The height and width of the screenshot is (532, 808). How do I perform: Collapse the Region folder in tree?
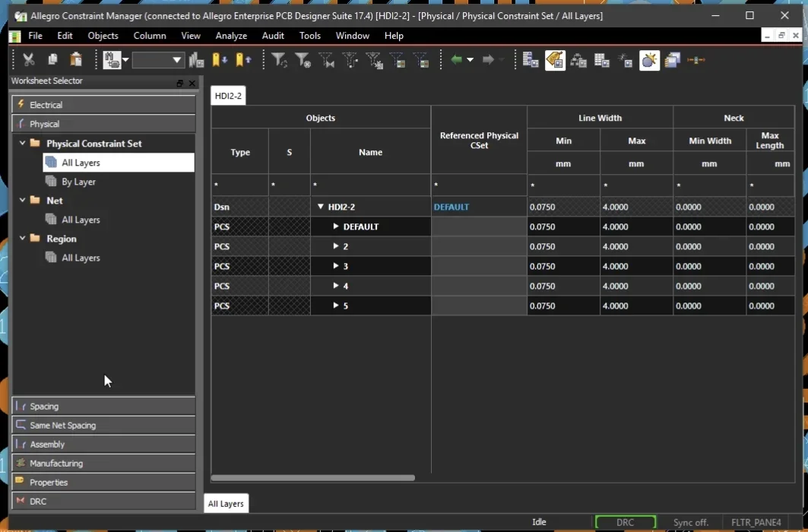22,239
